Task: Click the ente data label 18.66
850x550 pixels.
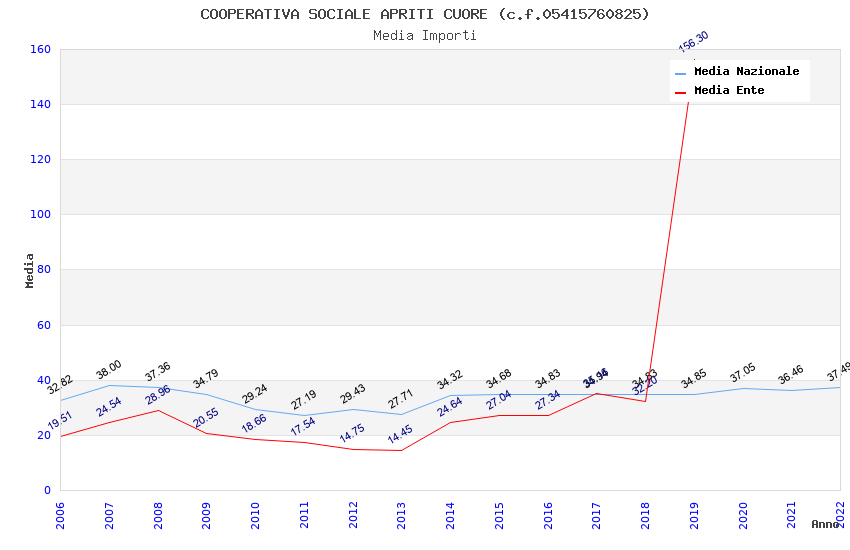Action: coord(254,423)
